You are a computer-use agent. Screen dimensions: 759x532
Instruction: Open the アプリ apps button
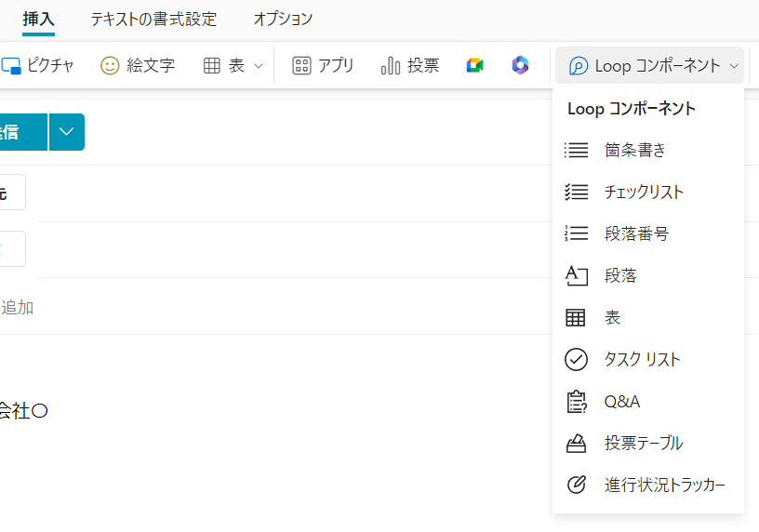(323, 65)
